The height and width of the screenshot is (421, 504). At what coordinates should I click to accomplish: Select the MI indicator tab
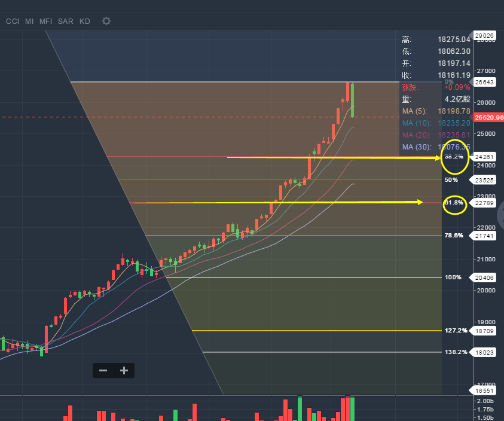(x=29, y=21)
